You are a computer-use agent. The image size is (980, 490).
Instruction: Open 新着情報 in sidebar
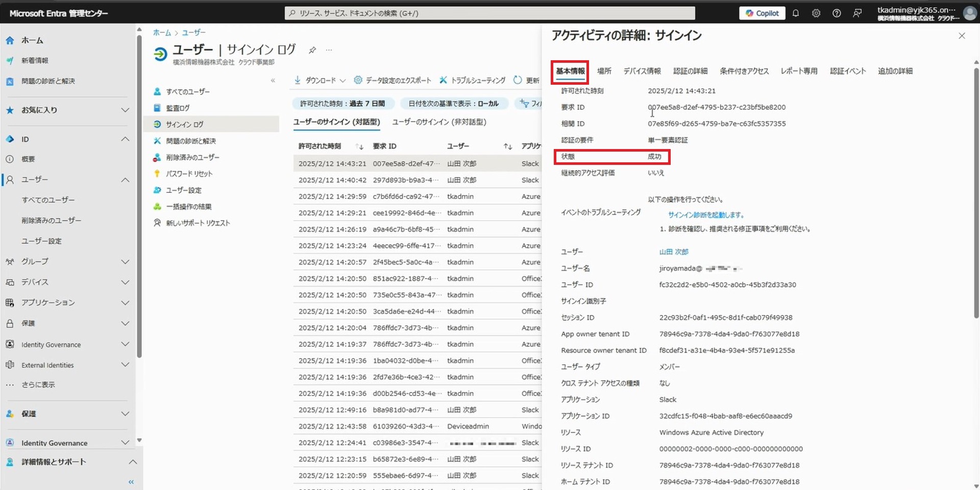tap(35, 61)
